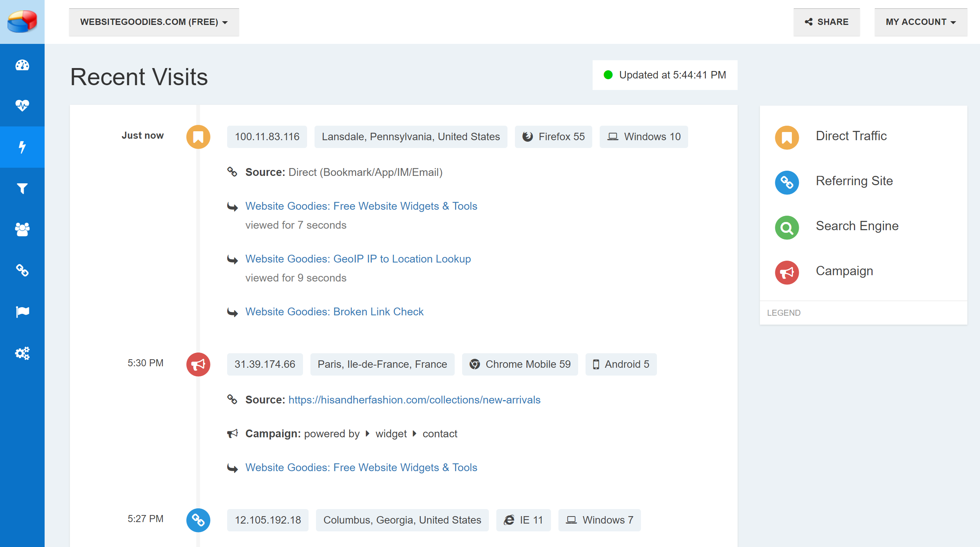The image size is (980, 547).
Task: Open the funnel filter sidebar icon
Action: 22,188
